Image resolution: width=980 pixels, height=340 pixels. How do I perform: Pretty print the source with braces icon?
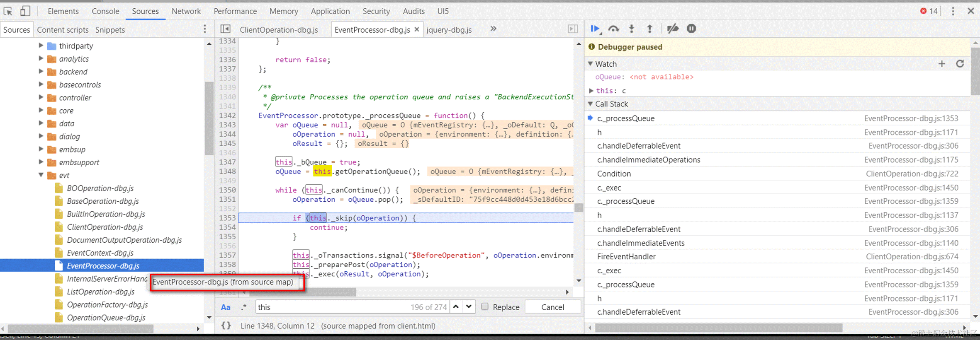click(226, 326)
